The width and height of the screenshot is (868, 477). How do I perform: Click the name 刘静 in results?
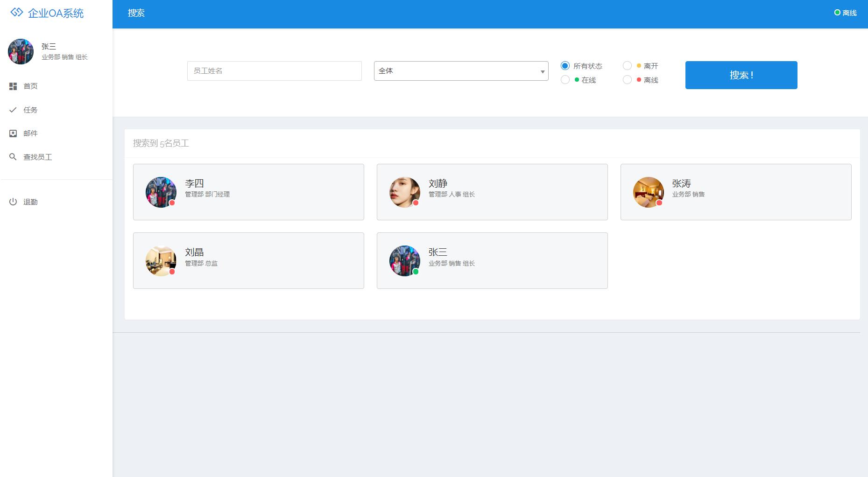[x=438, y=183]
